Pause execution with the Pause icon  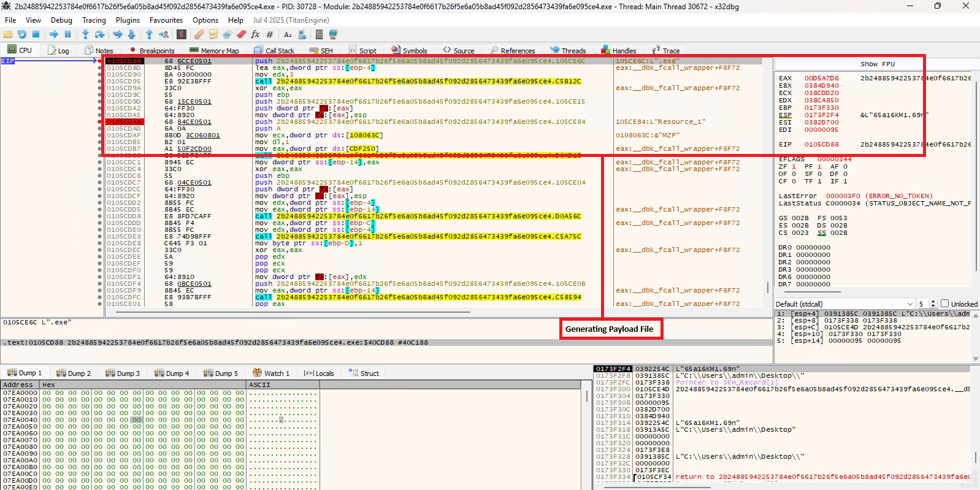(68, 34)
